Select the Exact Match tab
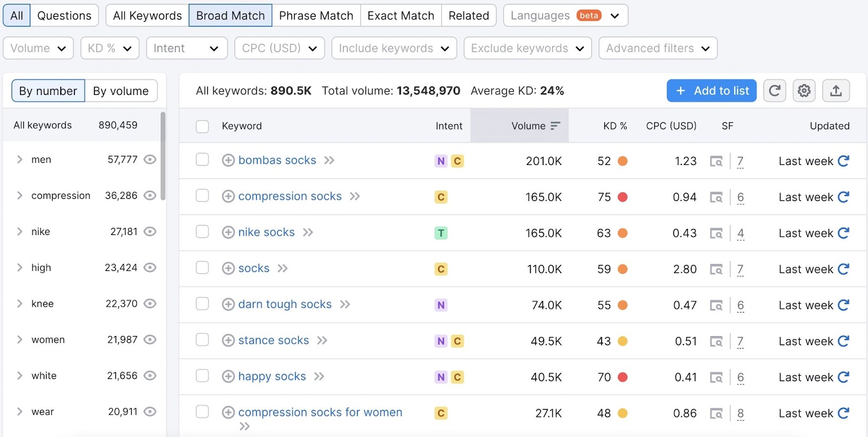This screenshot has width=868, height=437. click(401, 16)
